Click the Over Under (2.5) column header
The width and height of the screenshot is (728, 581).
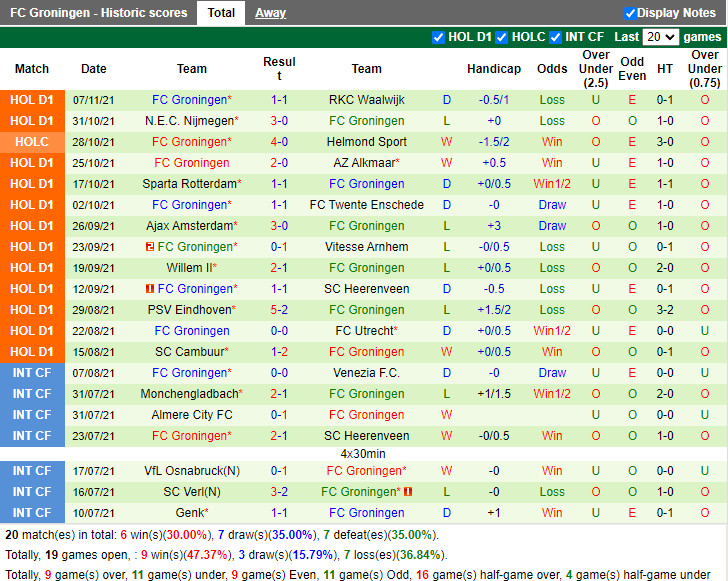point(596,69)
